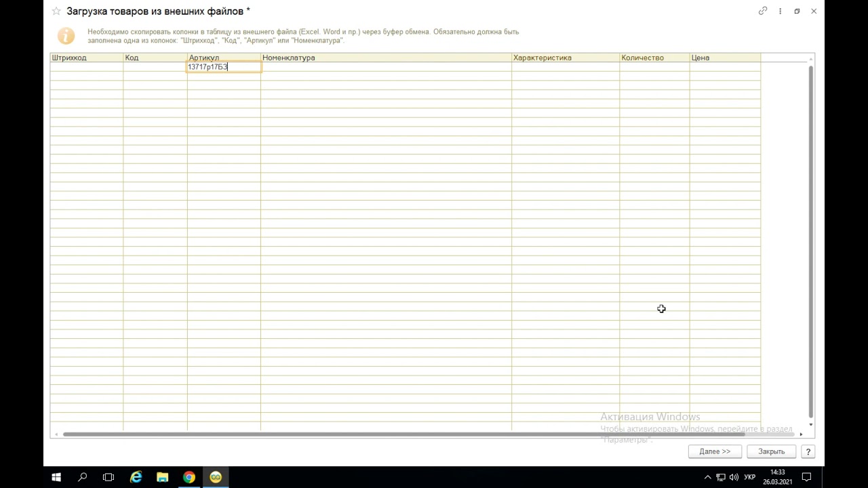This screenshot has width=868, height=488.
Task: Close the Загрузка товаров form
Action: pos(814,11)
